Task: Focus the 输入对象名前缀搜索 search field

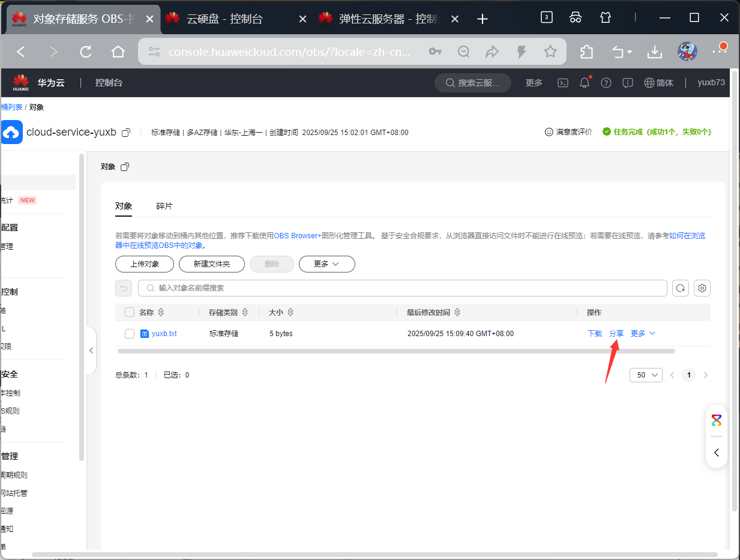Action: 402,288
